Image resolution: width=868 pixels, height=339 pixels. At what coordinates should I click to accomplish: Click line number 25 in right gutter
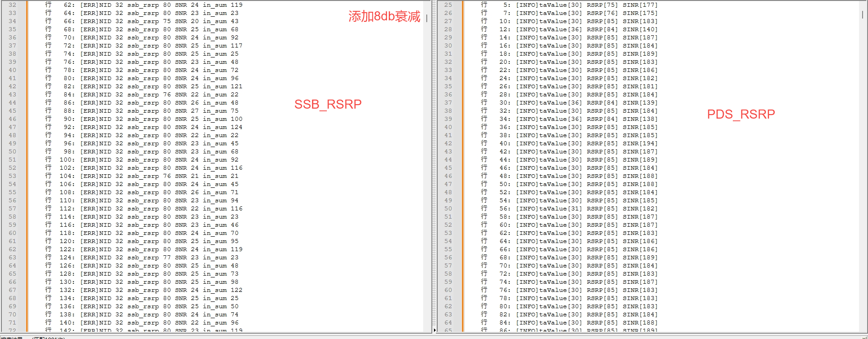click(x=448, y=5)
